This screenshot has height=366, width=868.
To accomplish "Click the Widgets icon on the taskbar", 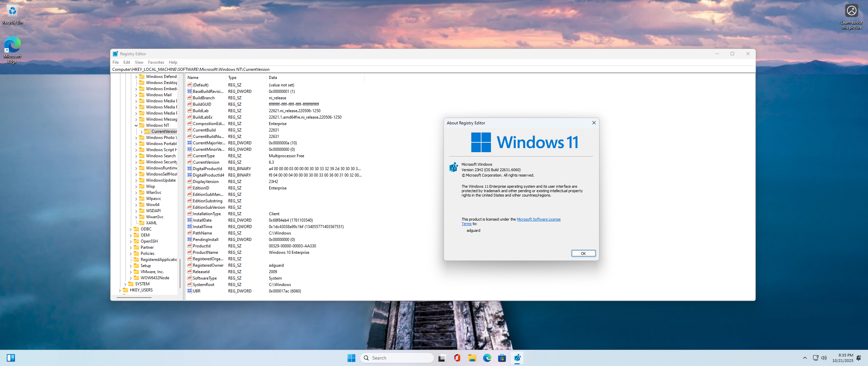I will coord(11,358).
